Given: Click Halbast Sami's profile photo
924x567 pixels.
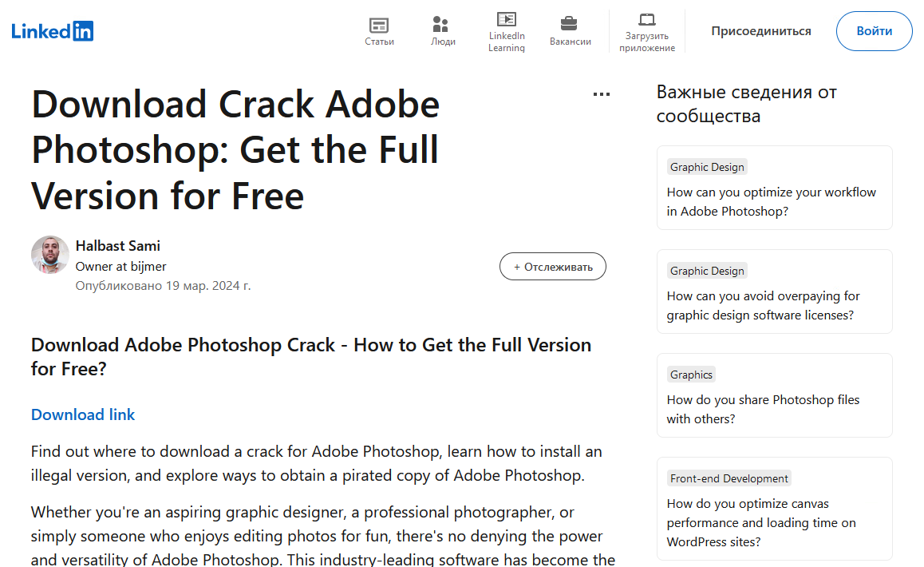Looking at the screenshot, I should [x=50, y=256].
